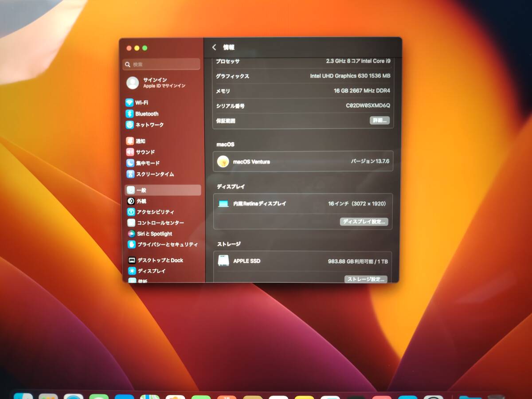Open ディスプレイ設定... button
532x399 pixels.
click(364, 222)
